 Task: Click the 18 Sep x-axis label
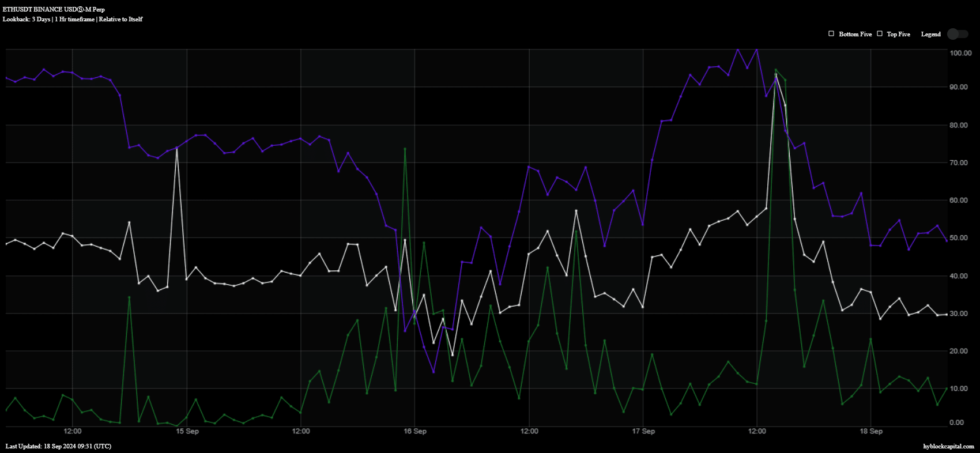(871, 431)
